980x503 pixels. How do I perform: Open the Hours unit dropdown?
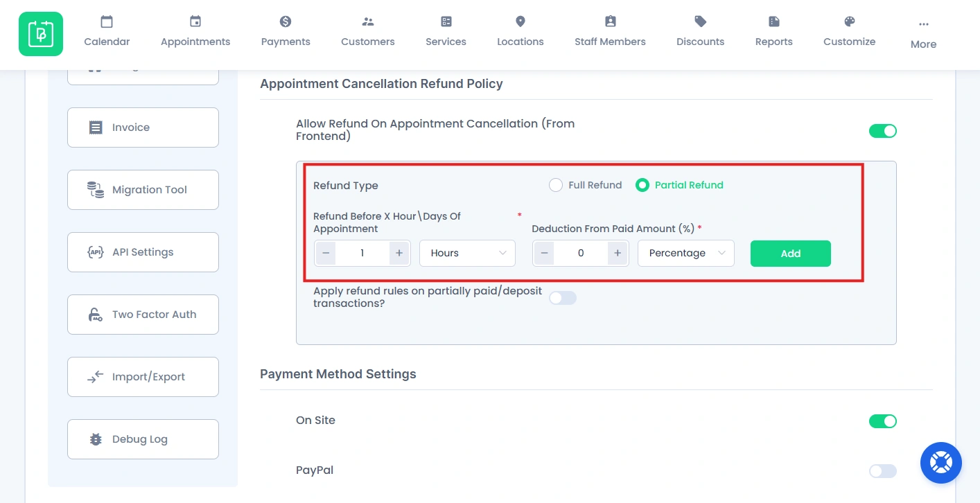tap(468, 253)
